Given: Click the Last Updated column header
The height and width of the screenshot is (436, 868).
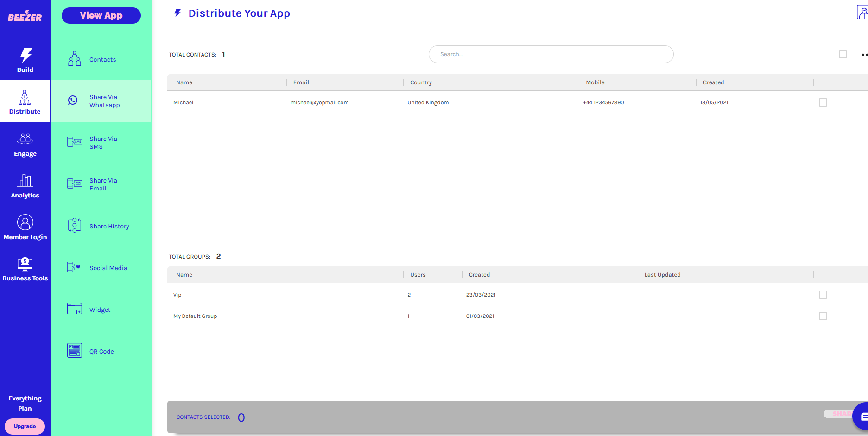Looking at the screenshot, I should 662,275.
